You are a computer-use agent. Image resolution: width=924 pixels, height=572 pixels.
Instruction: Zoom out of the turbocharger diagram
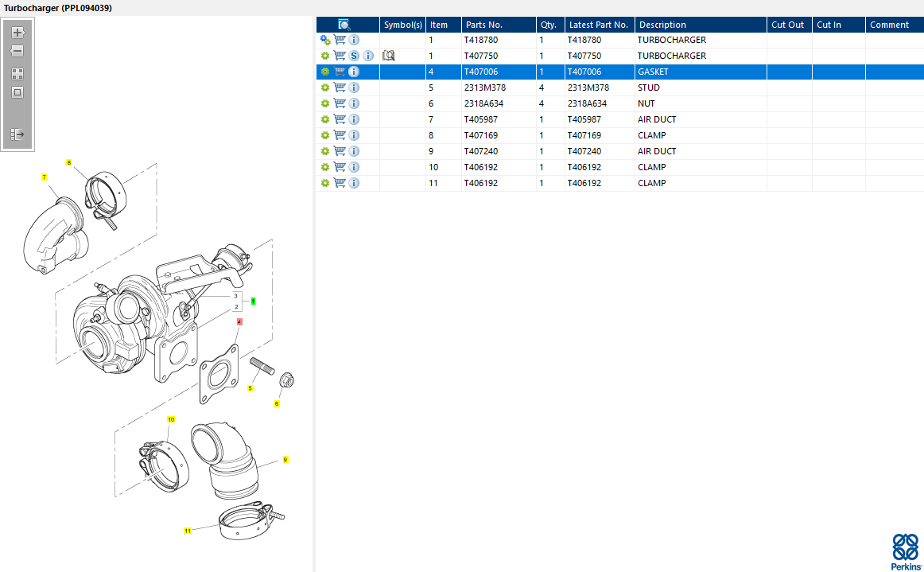click(x=17, y=51)
